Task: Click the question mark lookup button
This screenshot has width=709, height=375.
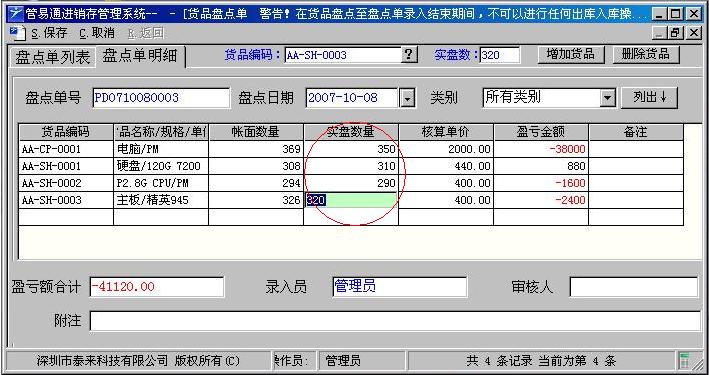Action: point(409,55)
